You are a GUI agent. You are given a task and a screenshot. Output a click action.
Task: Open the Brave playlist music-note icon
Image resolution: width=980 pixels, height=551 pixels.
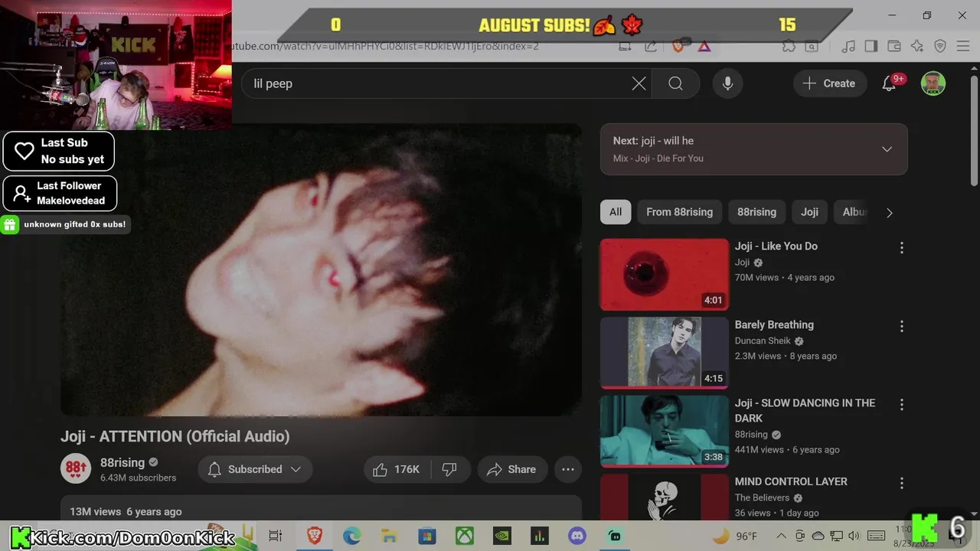pos(848,46)
